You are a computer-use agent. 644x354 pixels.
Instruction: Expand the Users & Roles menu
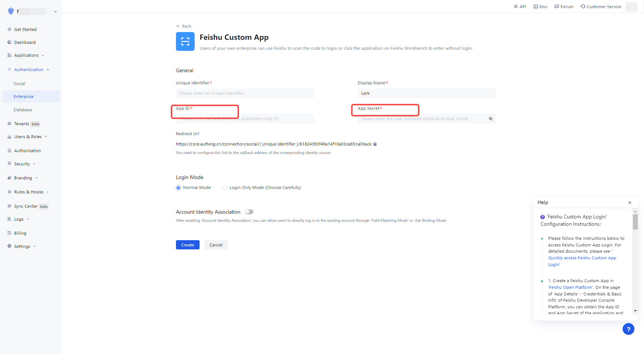(28, 137)
